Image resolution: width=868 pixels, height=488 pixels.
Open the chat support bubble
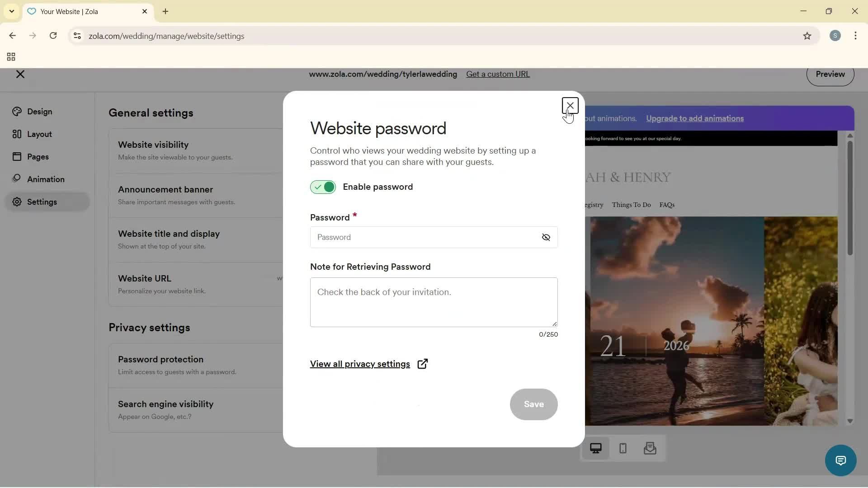pos(840,460)
